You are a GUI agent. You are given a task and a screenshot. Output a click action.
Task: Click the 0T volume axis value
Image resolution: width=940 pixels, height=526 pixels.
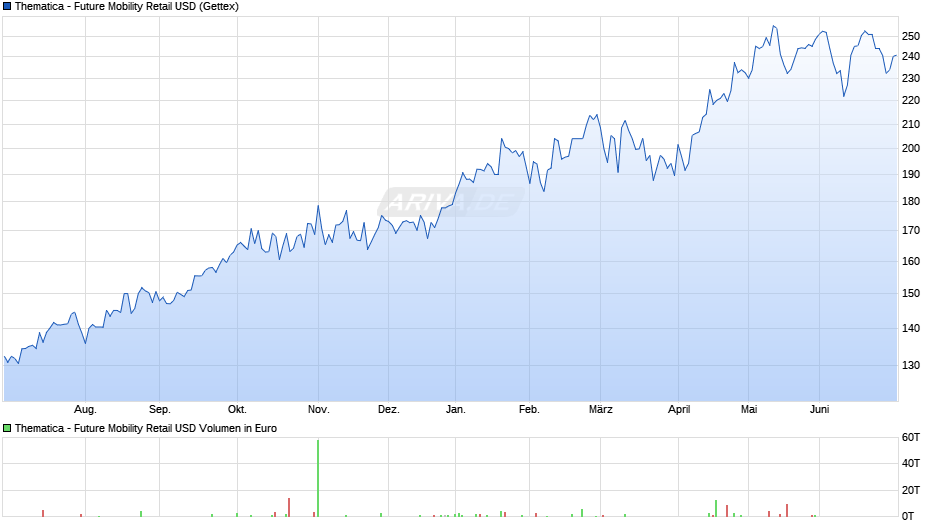click(x=908, y=516)
